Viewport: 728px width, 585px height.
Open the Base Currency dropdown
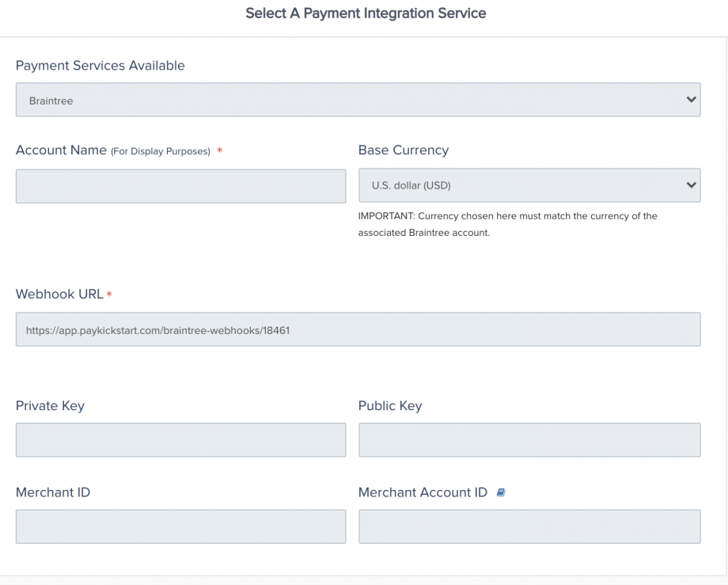click(529, 185)
